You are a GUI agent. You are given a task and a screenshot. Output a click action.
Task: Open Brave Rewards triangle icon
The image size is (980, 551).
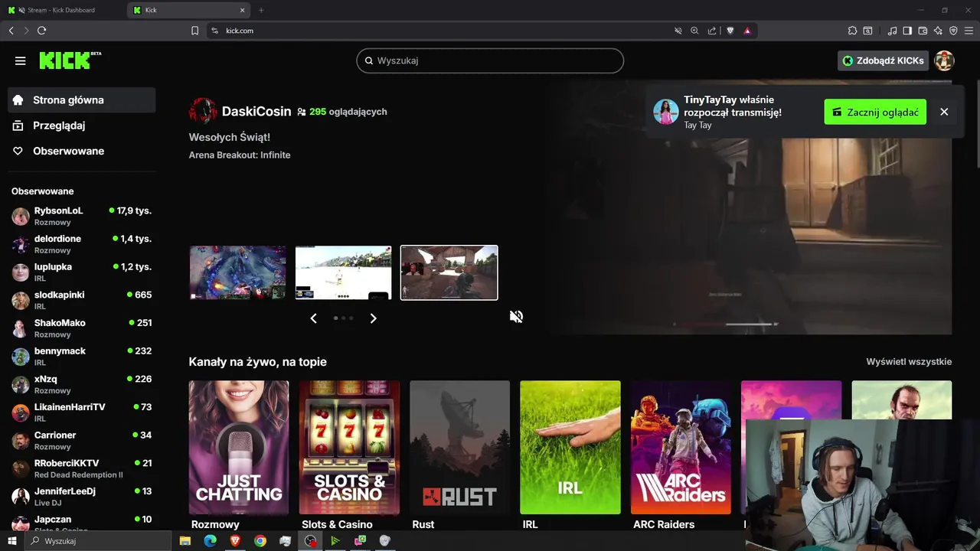point(747,31)
